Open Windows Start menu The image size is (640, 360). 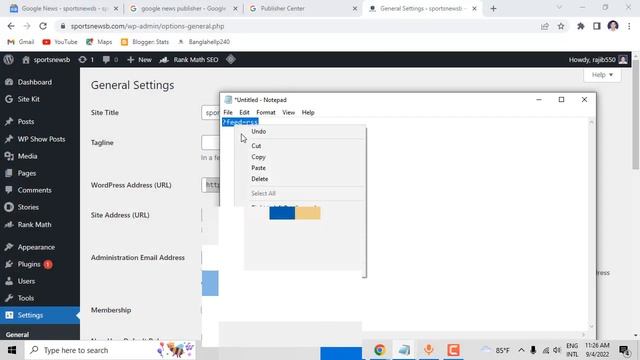(x=11, y=350)
